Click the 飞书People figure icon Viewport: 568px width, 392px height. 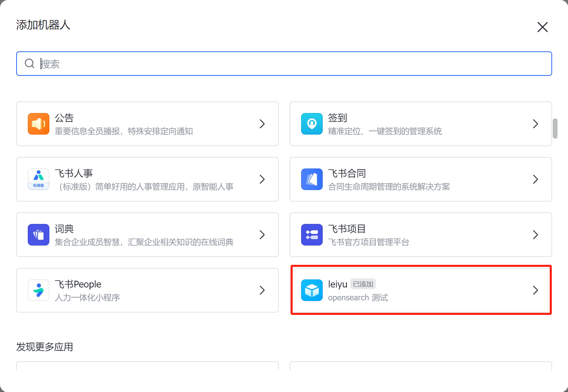39,290
